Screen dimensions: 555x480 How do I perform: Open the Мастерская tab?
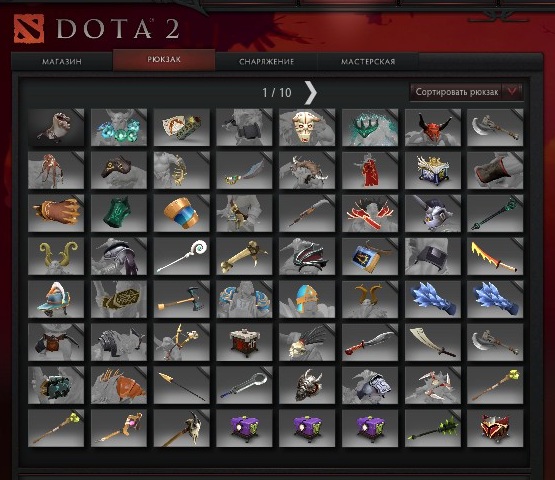(368, 62)
